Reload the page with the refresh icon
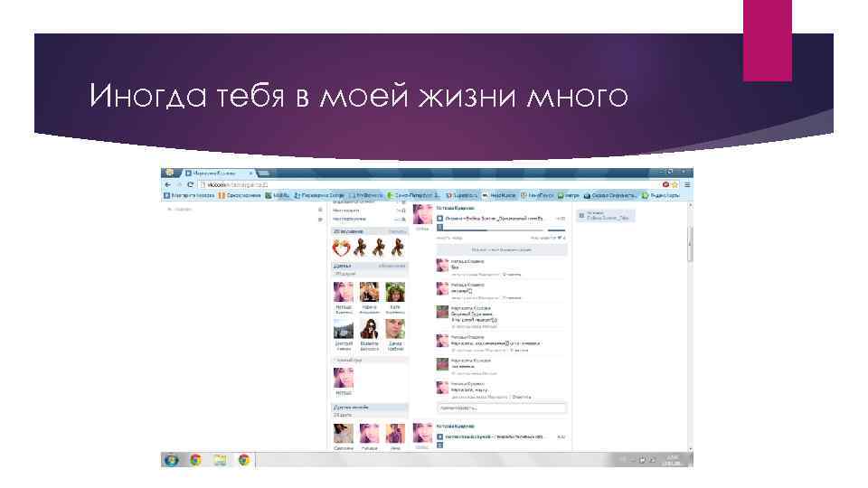 tap(190, 184)
